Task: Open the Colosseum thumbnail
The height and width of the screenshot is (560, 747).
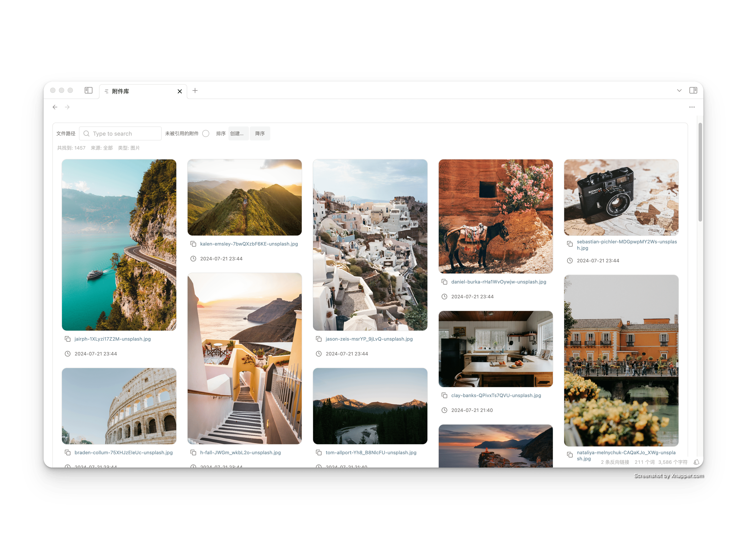Action: [119, 406]
